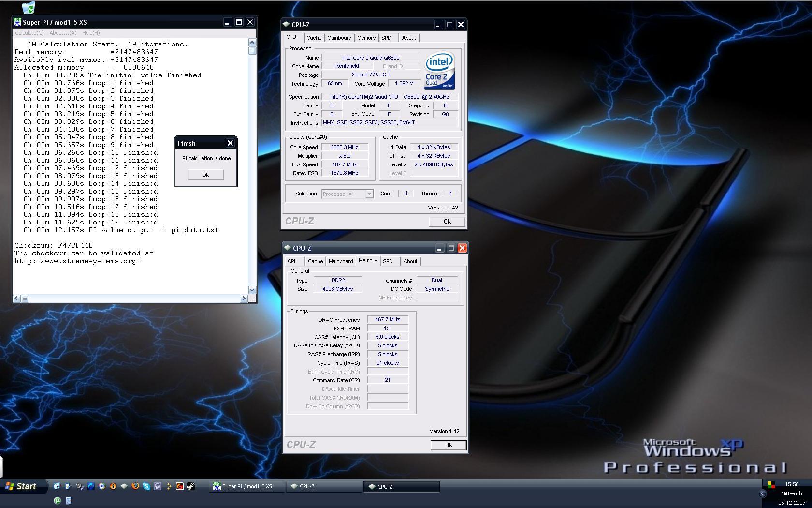Switch to Mainboard tab in lower CPU-Z window
Image resolution: width=812 pixels, height=508 pixels.
341,261
